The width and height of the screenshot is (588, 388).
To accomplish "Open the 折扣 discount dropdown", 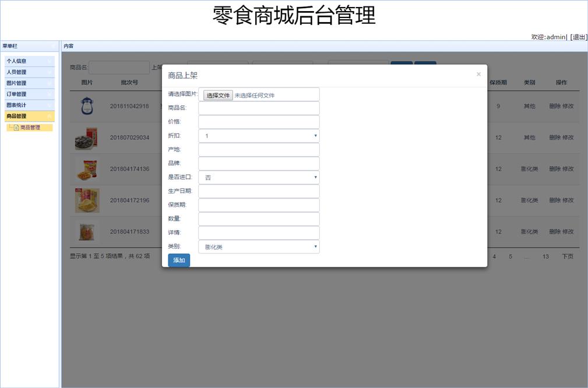I will 259,136.
